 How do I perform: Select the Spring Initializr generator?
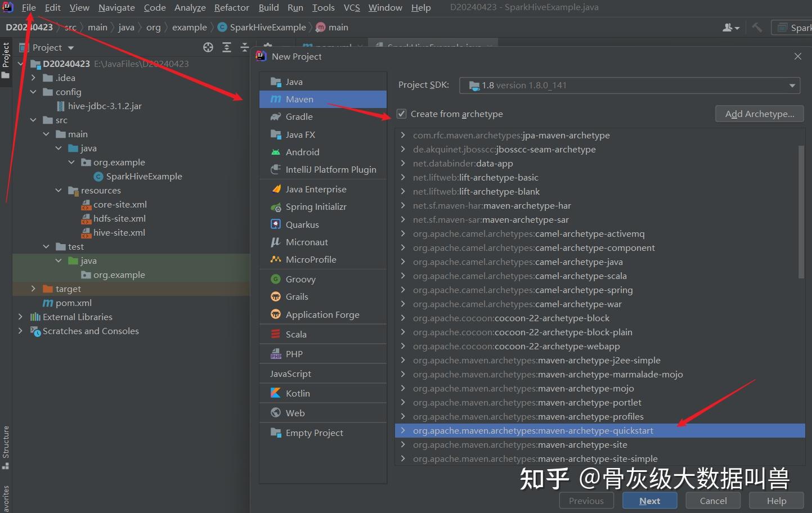[315, 206]
